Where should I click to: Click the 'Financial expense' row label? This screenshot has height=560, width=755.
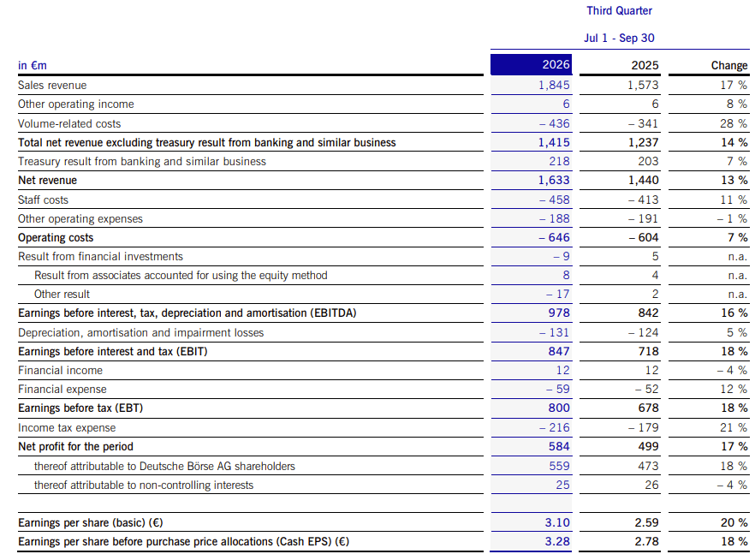(x=62, y=389)
